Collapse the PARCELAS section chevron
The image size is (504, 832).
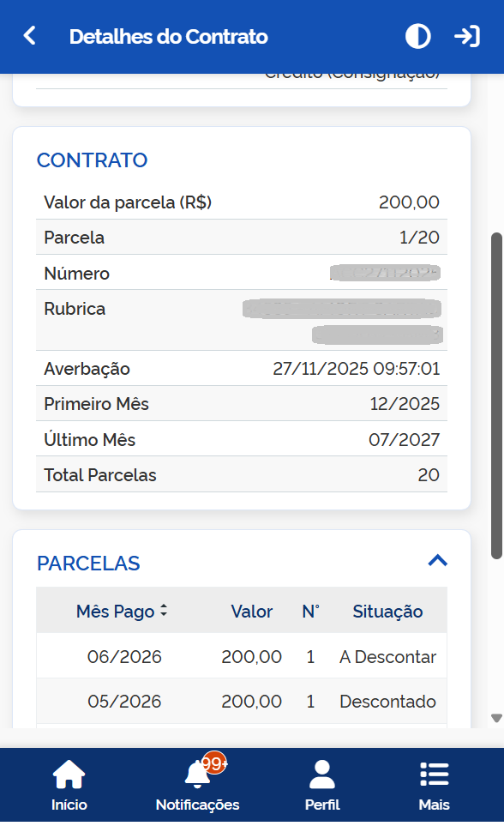point(438,561)
